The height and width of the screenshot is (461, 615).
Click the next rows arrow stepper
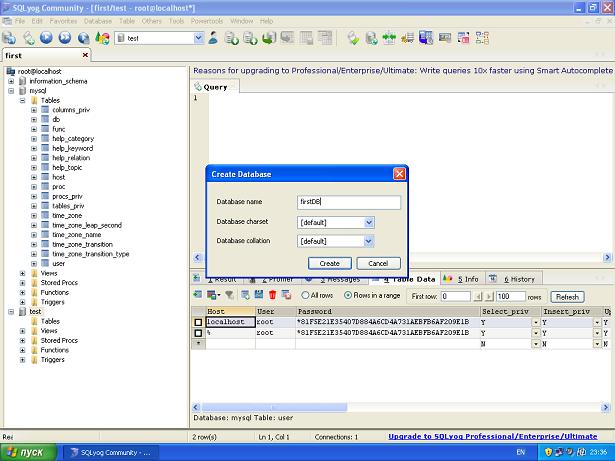click(489, 297)
